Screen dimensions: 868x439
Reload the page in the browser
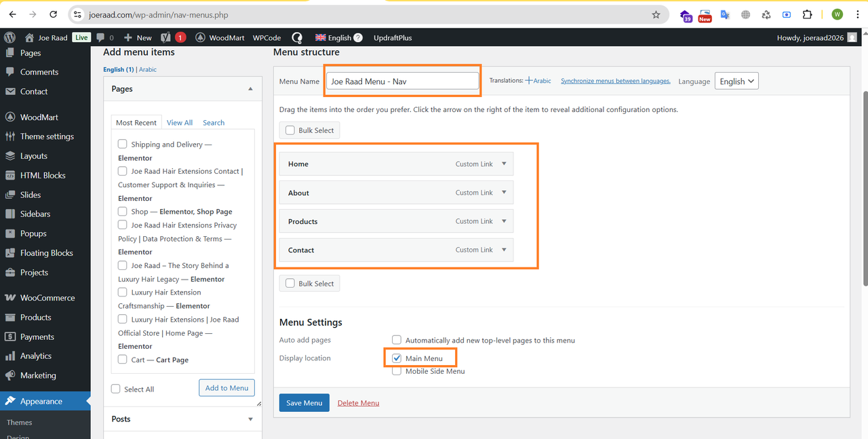click(x=54, y=14)
